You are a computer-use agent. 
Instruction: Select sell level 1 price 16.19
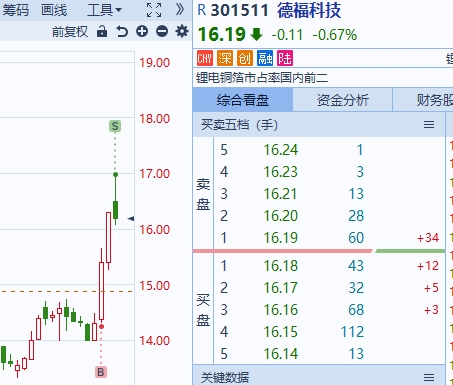point(281,238)
